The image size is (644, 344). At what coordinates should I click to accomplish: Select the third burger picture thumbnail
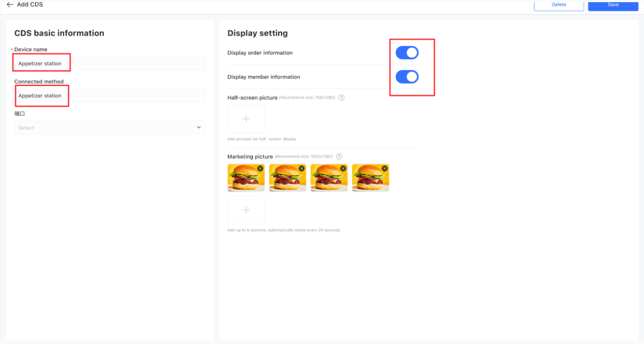pos(329,177)
